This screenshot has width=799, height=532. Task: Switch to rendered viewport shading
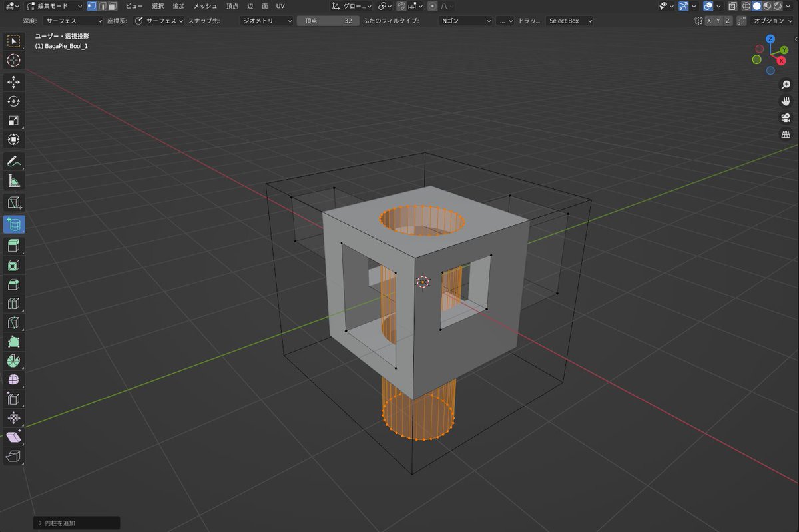(x=778, y=6)
